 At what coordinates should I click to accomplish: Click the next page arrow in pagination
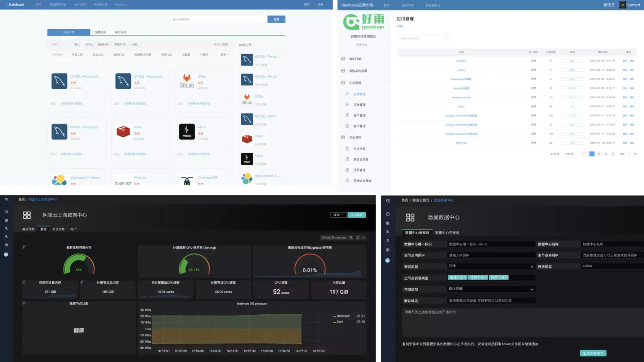(x=613, y=154)
